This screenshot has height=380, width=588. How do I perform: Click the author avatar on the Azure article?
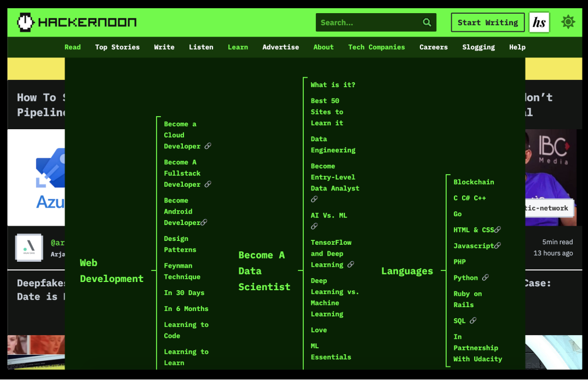pos(28,247)
